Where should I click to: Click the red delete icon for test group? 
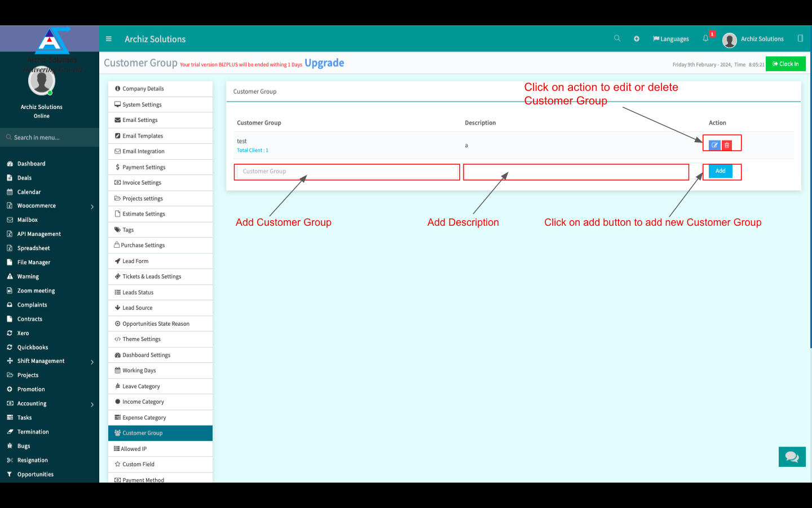point(727,145)
